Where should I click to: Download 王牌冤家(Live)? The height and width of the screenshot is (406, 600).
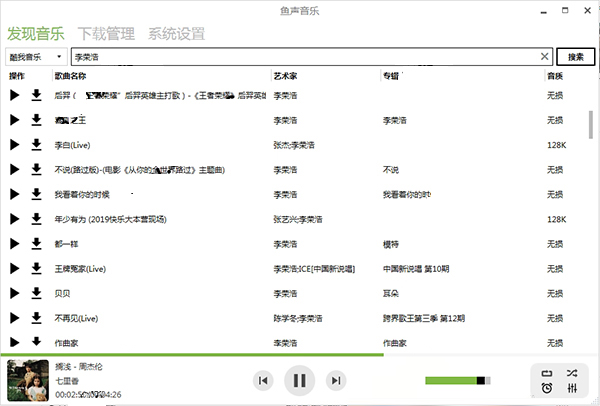(x=36, y=269)
